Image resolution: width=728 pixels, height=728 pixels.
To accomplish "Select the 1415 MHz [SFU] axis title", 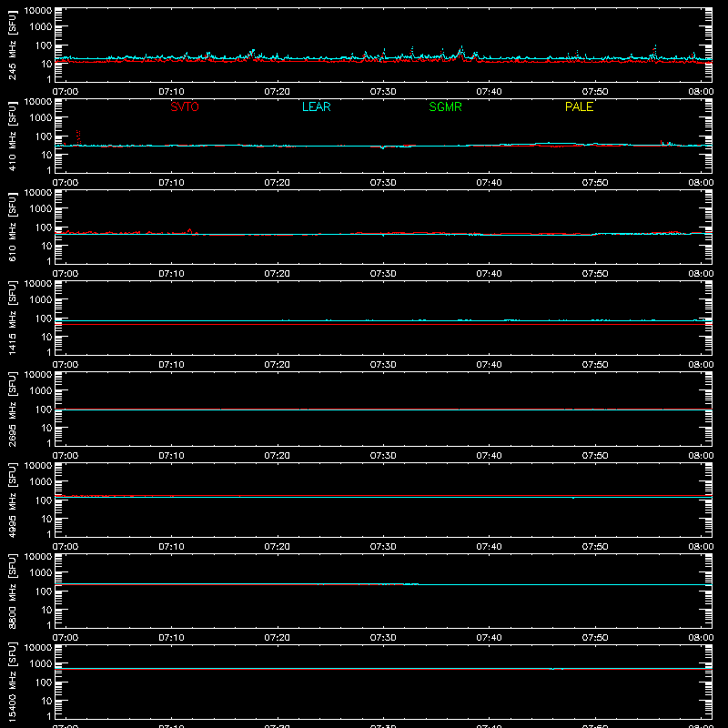I will coord(12,318).
